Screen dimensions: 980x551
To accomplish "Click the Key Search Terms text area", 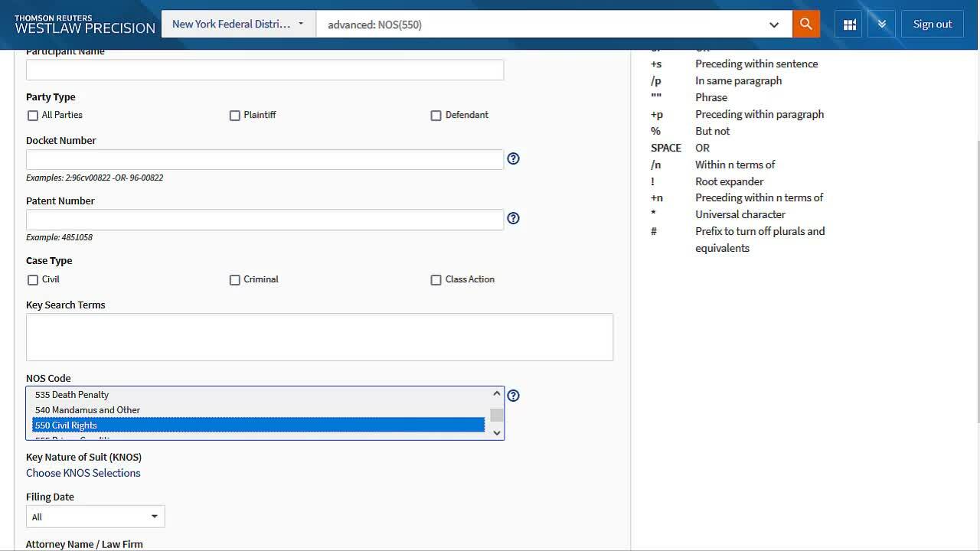I will point(319,337).
